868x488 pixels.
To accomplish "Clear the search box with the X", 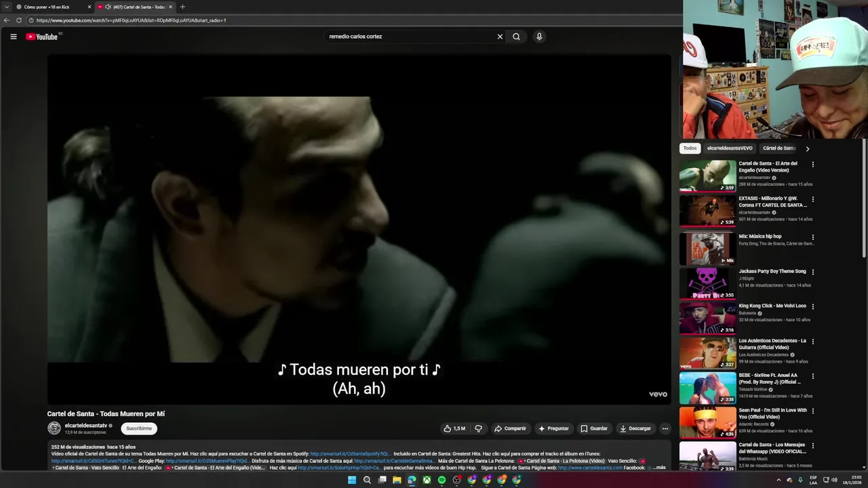I will (500, 37).
